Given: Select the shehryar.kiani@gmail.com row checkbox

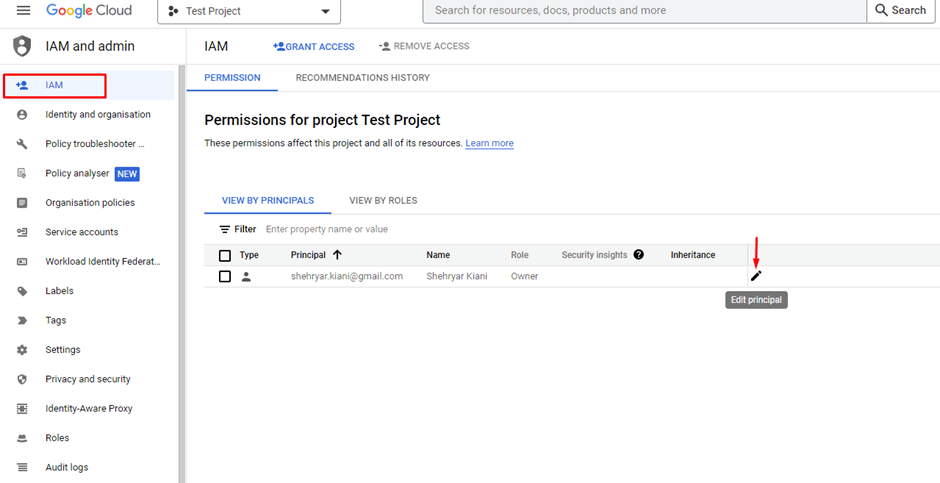Looking at the screenshot, I should pyautogui.click(x=225, y=276).
